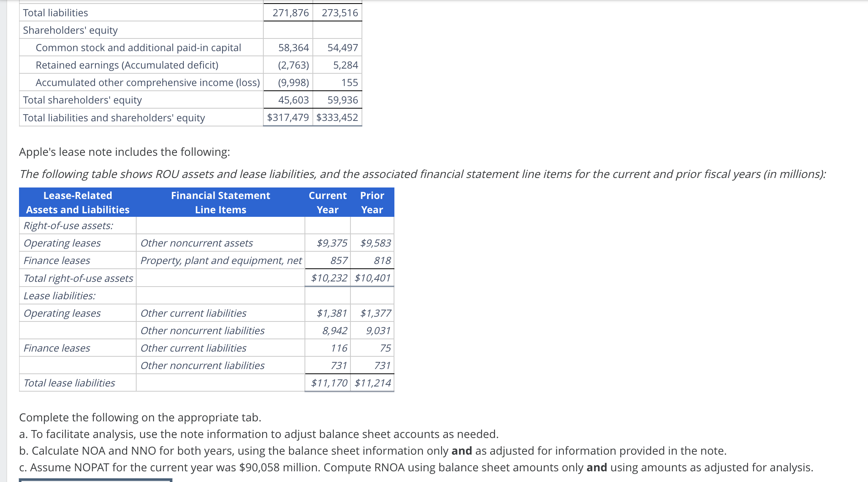Select the Finance leases row under Lease liabilities
Image resolution: width=868 pixels, height=482 pixels.
57,348
